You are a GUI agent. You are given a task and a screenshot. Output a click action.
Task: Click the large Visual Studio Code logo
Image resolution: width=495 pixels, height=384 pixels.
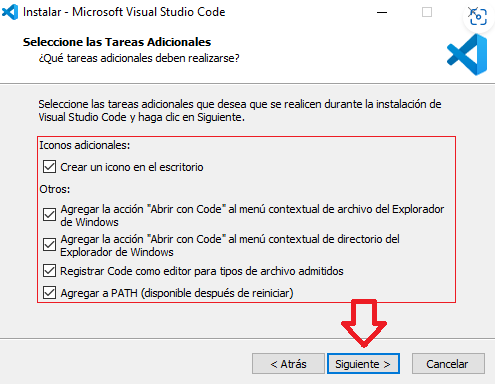[x=467, y=54]
